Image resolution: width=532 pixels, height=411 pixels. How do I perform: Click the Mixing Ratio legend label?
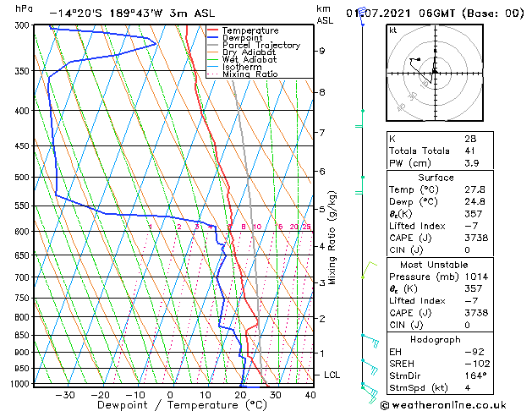(250, 74)
